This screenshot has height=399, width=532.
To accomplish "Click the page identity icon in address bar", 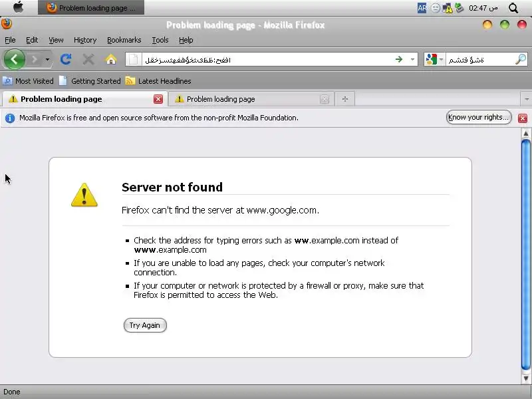I will pyautogui.click(x=134, y=59).
